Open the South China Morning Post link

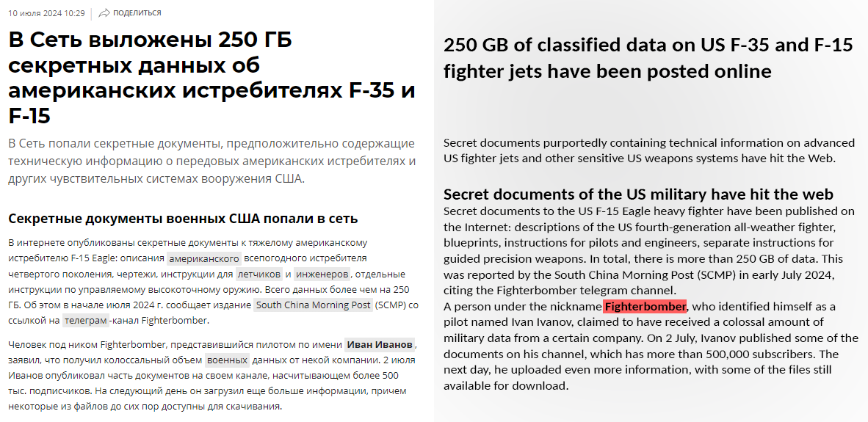313,305
